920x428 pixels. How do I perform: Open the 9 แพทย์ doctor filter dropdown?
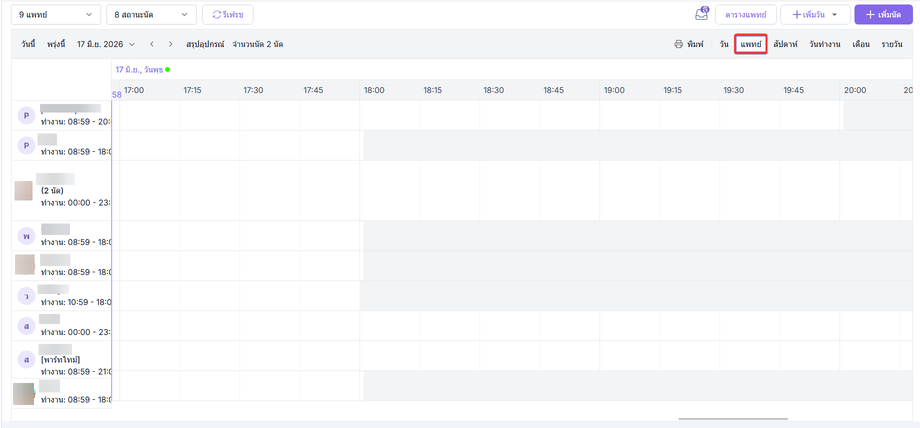56,15
